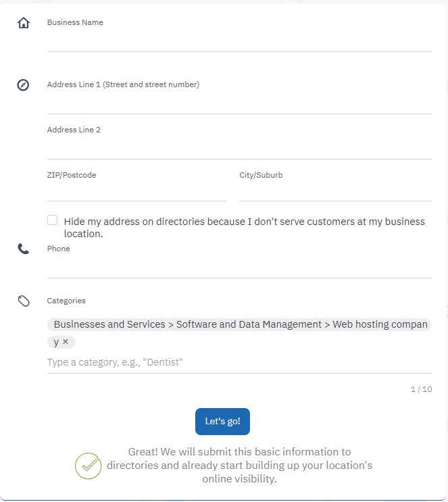Focus the City/Suburb input field
Viewport: 448px width, 502px height.
click(335, 191)
